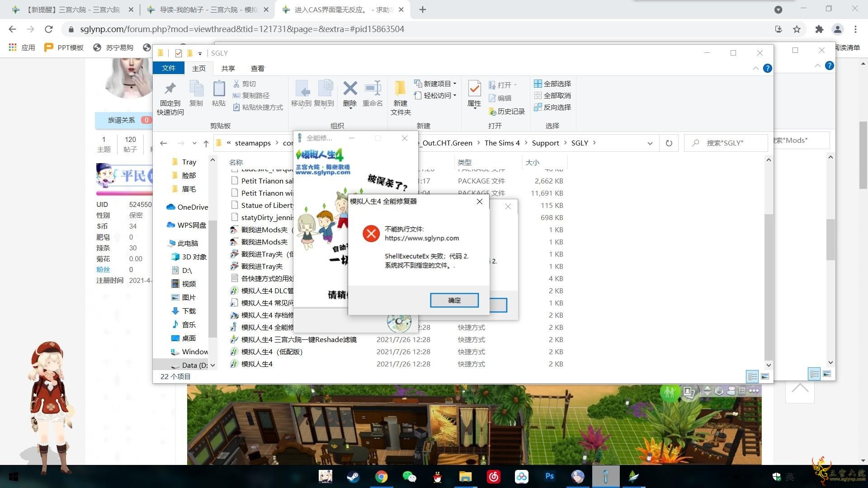This screenshot has width=868, height=488.
Task: Click 新建文件夹 new folder icon
Action: [x=400, y=89]
